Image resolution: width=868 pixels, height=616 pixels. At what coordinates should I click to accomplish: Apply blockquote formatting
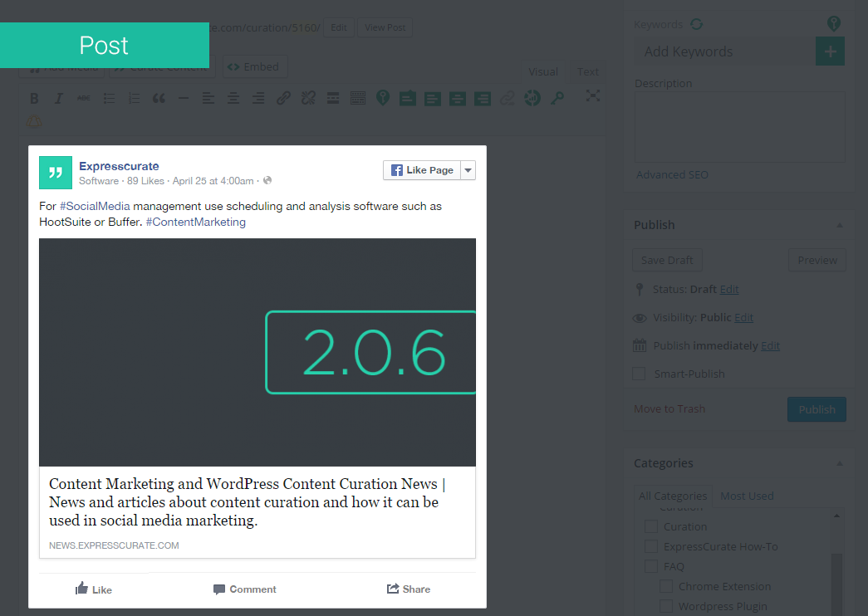click(159, 99)
